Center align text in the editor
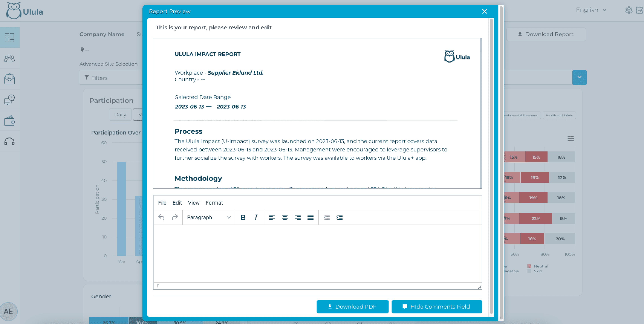The width and height of the screenshot is (644, 324). point(285,217)
